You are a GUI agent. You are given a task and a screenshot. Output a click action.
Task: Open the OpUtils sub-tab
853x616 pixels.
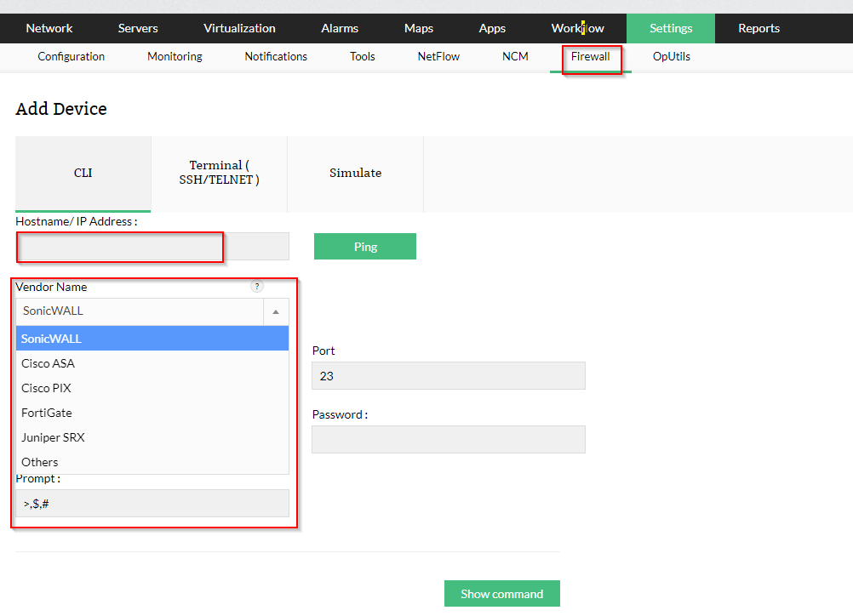672,56
